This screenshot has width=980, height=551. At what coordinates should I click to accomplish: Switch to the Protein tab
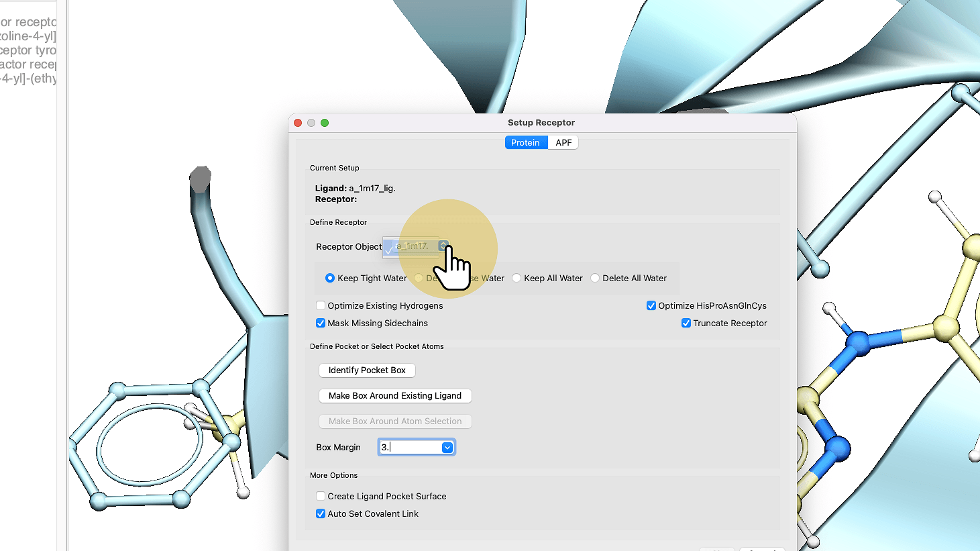(x=525, y=142)
